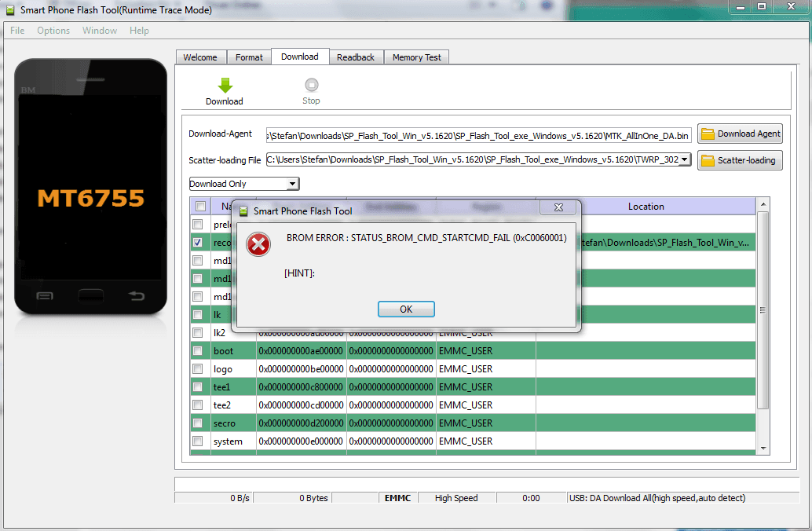Viewport: 812px width, 531px height.
Task: Click address 0x000000000ae00000 in boot row
Action: pos(301,350)
